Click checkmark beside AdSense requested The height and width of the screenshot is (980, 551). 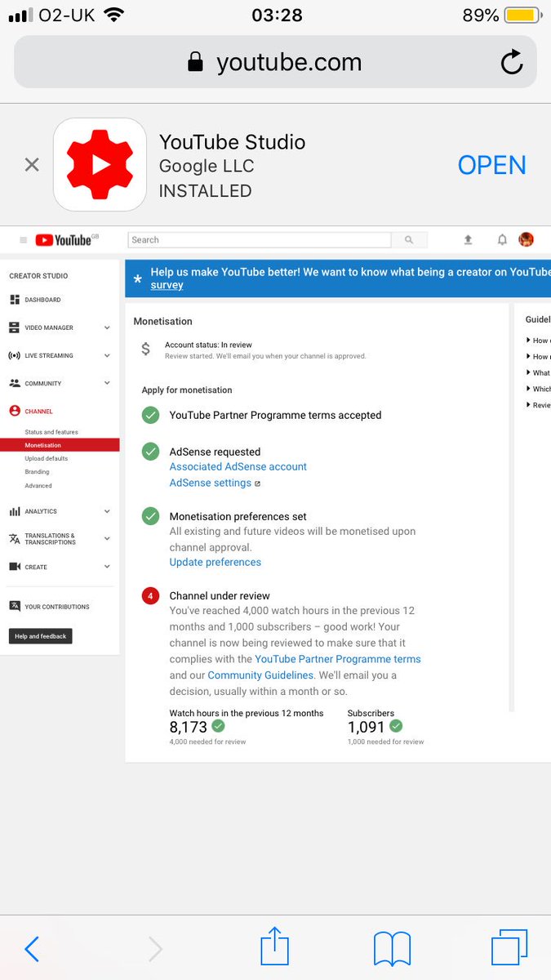tap(150, 452)
